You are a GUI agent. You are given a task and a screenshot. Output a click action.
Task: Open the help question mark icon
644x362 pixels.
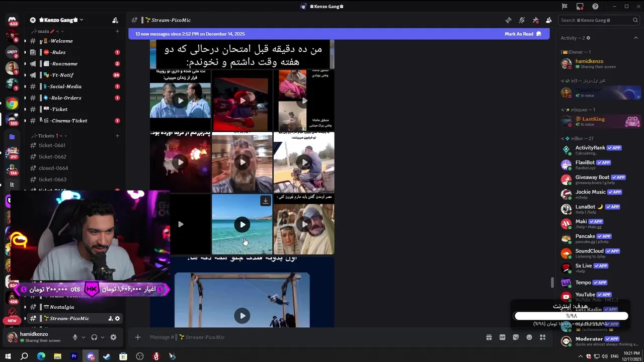[x=596, y=7]
